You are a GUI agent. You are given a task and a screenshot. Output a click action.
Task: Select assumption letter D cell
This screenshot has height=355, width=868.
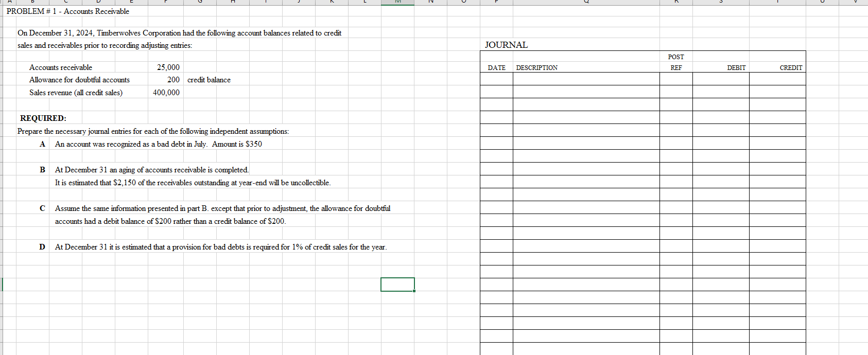click(42, 247)
